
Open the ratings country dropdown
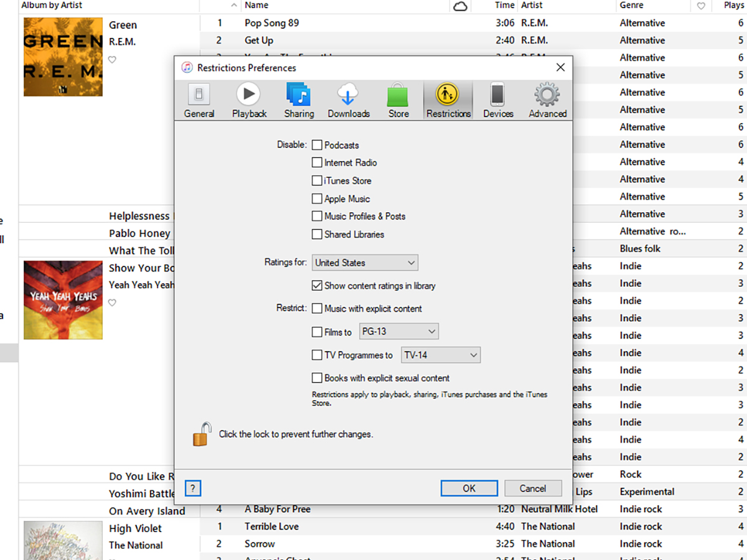(364, 263)
